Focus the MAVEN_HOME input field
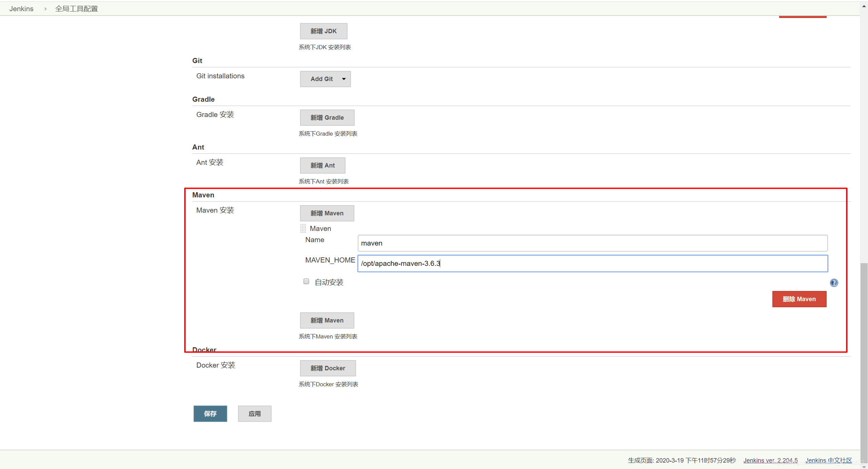Screen dimensions: 868x469 point(593,263)
